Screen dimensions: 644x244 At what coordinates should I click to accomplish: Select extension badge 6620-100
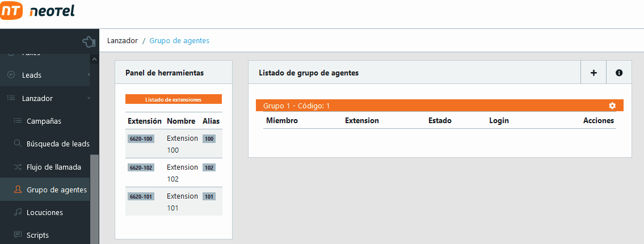(x=141, y=138)
